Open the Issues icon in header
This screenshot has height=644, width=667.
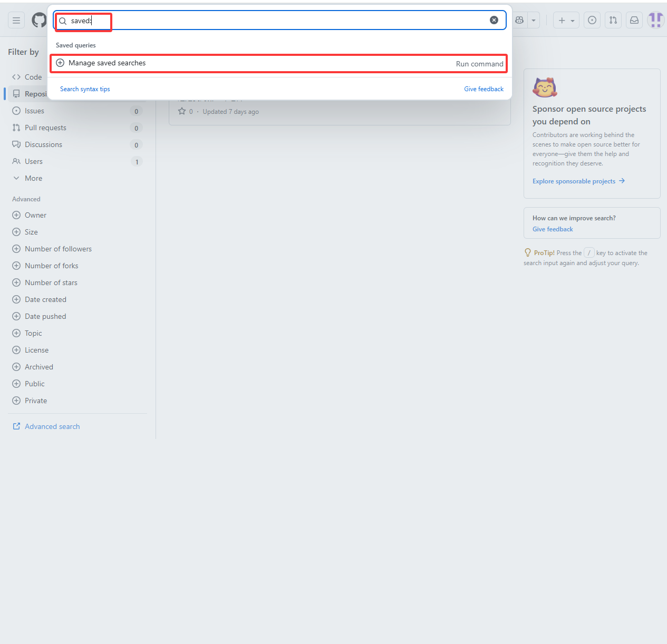tap(592, 20)
